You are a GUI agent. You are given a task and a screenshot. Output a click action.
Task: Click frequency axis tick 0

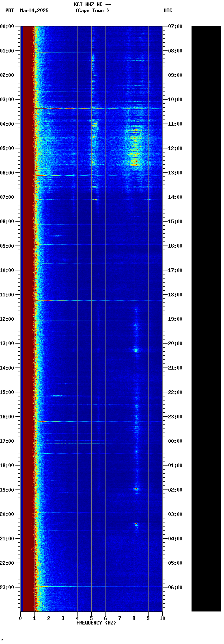20,618
